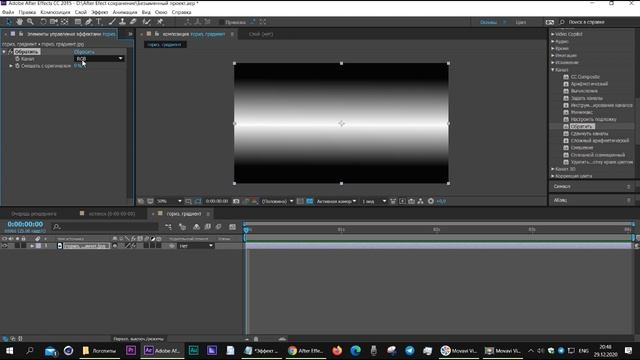This screenshot has width=640, height=360.
Task: Take a snapshot with camera icon
Action: [236, 201]
